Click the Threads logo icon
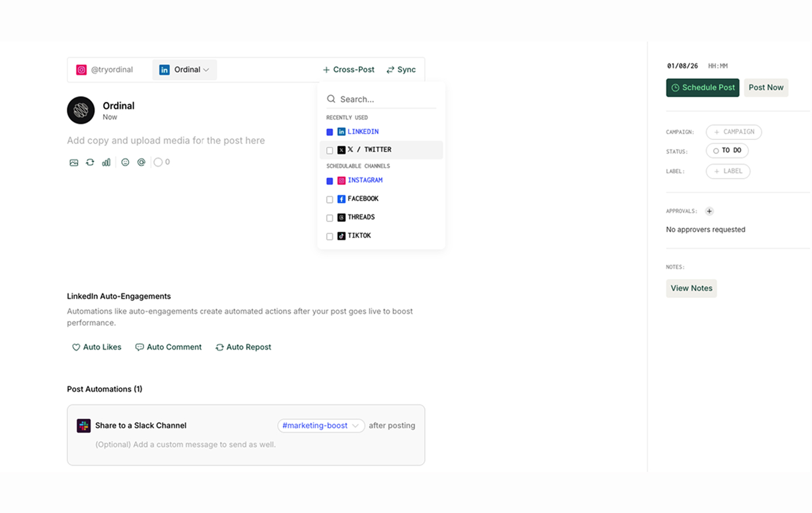 point(341,217)
